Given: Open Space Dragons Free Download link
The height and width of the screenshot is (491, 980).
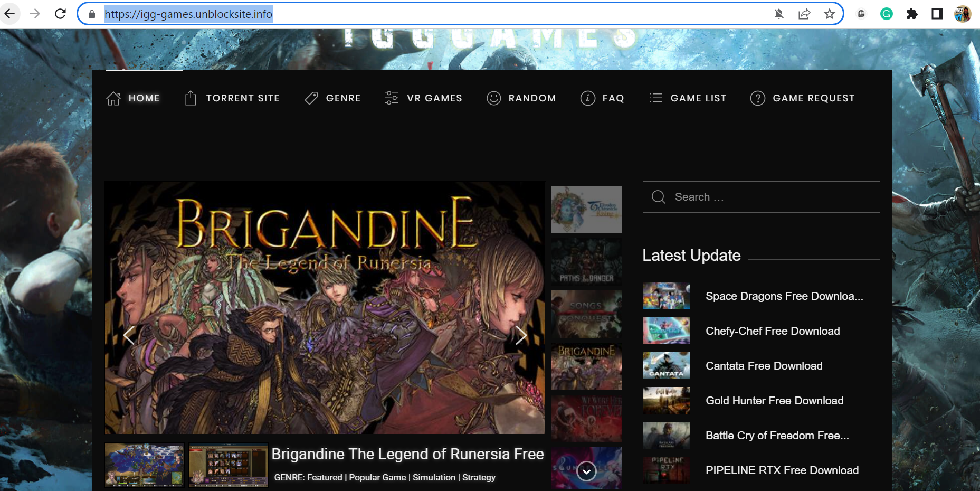Looking at the screenshot, I should point(784,296).
